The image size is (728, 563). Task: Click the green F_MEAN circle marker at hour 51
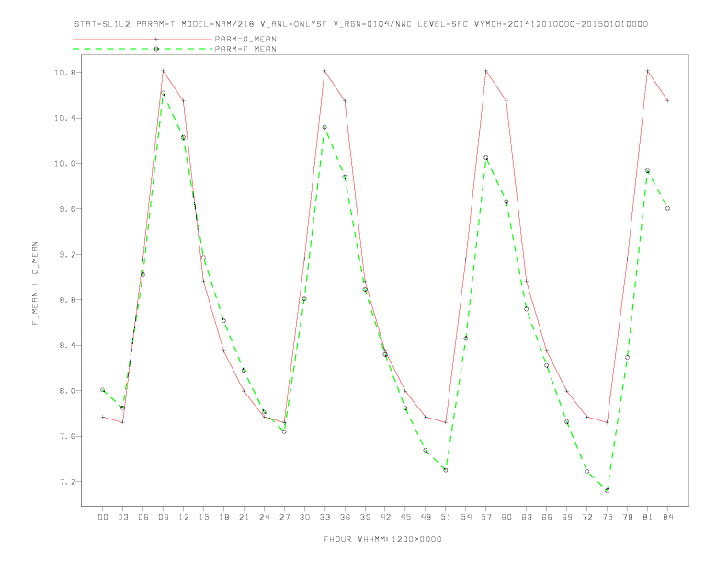(x=445, y=470)
